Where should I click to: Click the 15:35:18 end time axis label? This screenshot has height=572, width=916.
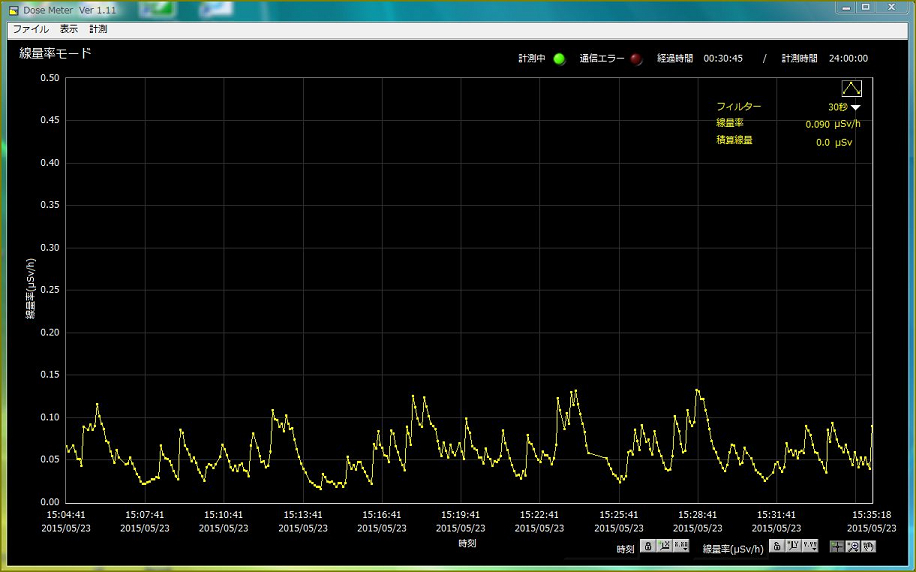tap(871, 515)
